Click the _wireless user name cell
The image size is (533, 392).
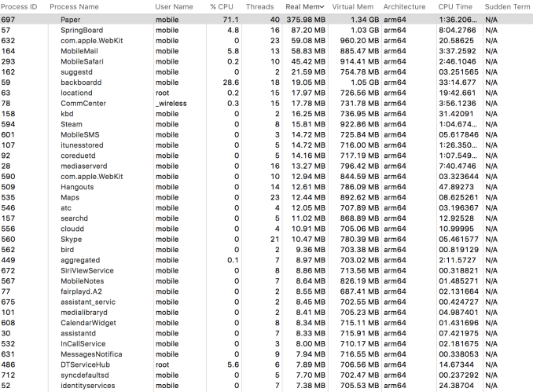pyautogui.click(x=171, y=104)
